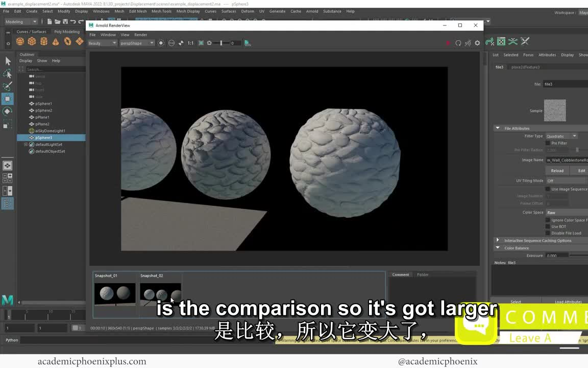Redo action with arrow icon
The image size is (588, 368).
(x=81, y=22)
